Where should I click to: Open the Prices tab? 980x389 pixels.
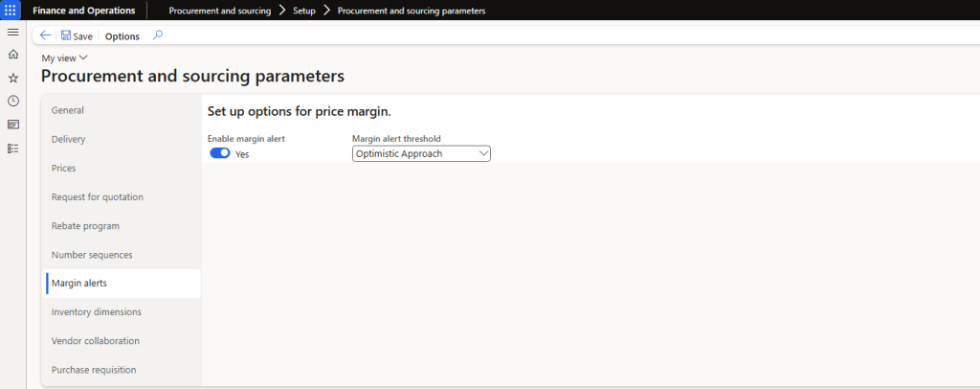click(64, 168)
